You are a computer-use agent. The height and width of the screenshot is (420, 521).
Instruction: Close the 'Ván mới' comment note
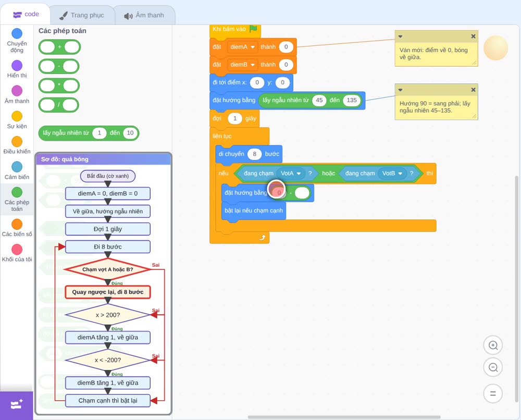[473, 36]
